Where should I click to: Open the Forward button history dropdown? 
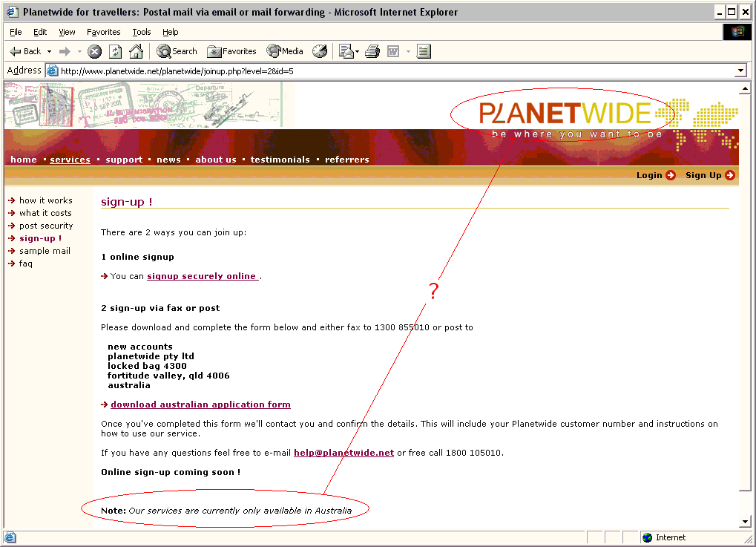pos(79,52)
